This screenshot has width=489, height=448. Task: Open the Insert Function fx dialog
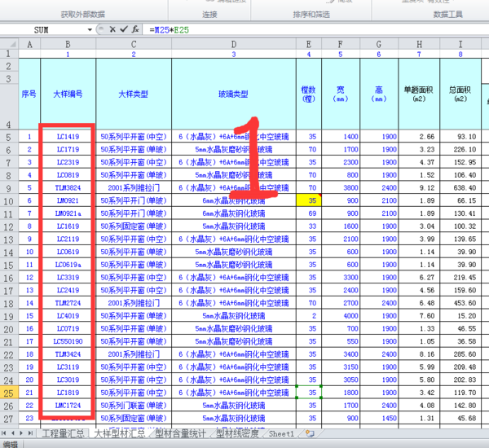tap(135, 29)
